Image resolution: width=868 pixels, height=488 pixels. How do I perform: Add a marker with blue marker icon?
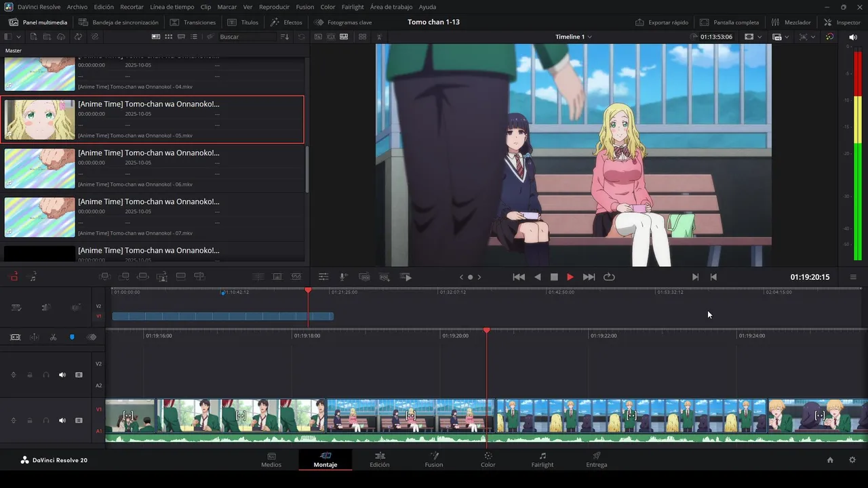[x=72, y=337]
